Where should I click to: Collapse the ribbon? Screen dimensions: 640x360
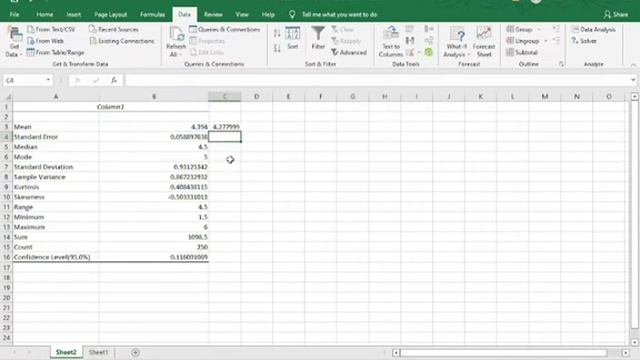click(x=633, y=64)
